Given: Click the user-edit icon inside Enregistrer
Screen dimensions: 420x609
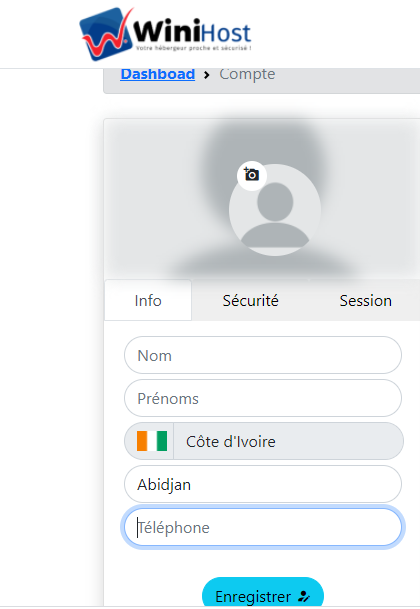Looking at the screenshot, I should (x=304, y=596).
